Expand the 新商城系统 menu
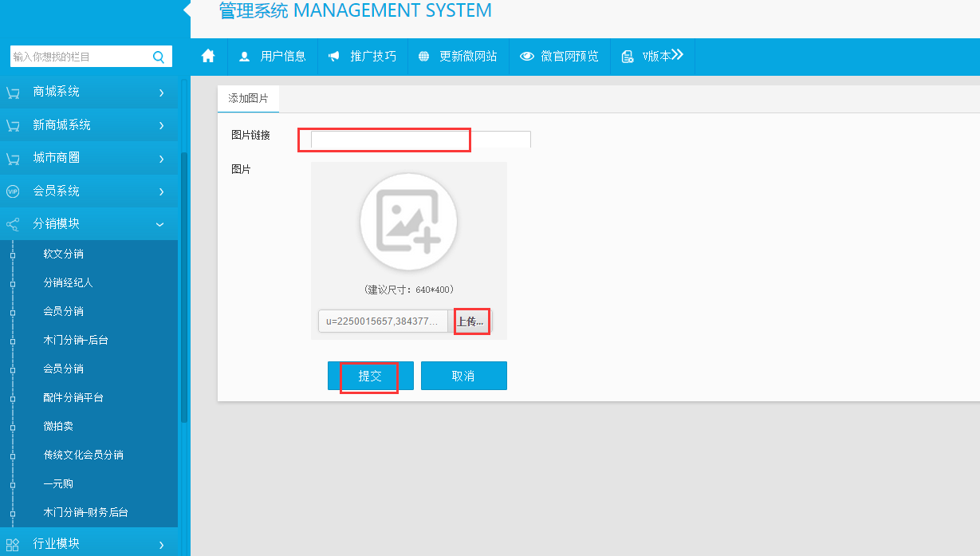 pos(161,125)
